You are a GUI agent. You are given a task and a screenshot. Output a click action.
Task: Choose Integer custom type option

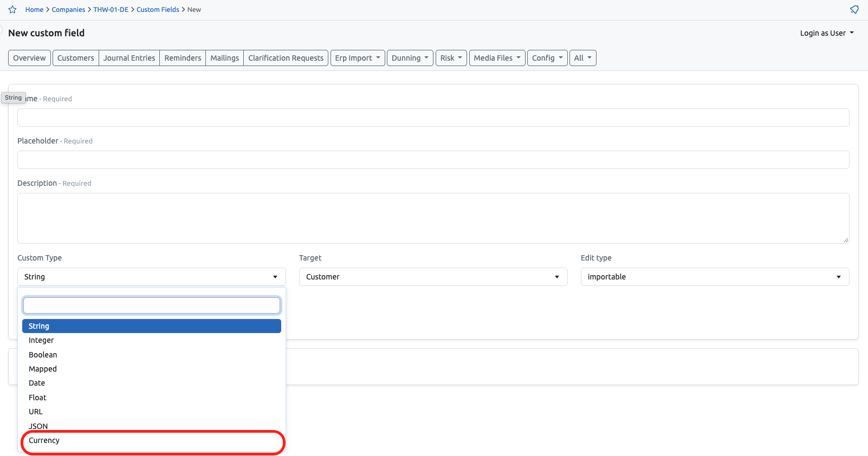tap(152, 340)
